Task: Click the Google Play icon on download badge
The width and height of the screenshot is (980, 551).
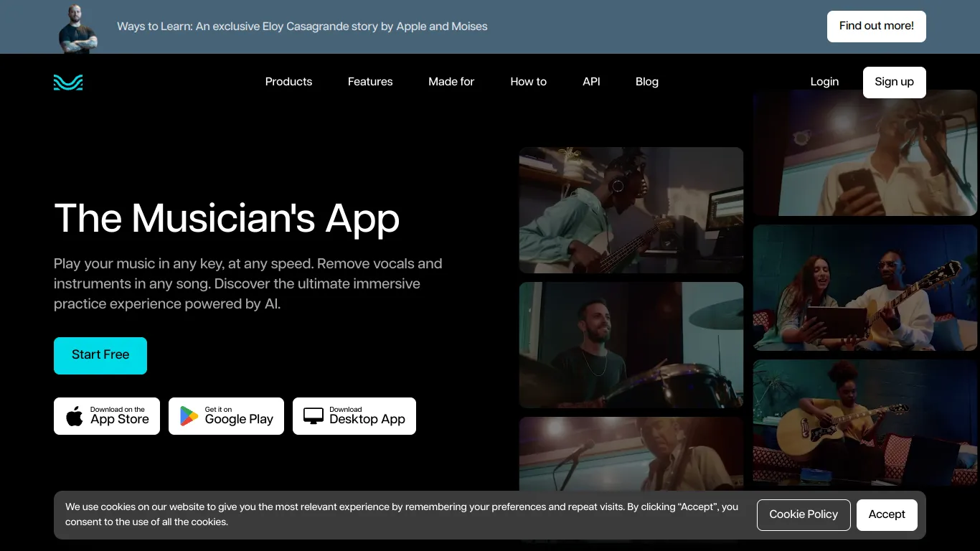Action: point(188,416)
